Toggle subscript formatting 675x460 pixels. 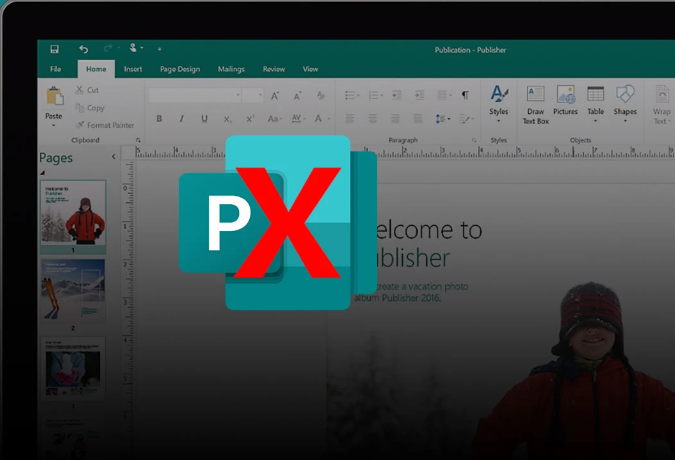tap(227, 119)
